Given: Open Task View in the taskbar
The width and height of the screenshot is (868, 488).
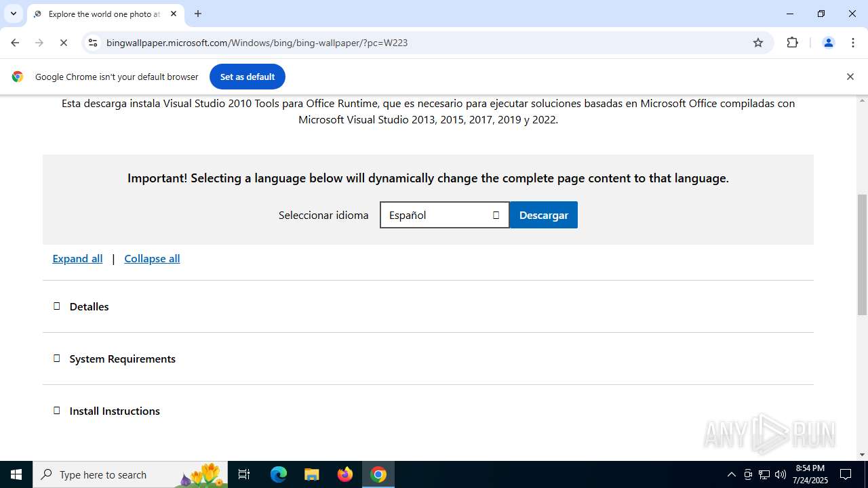Looking at the screenshot, I should click(x=244, y=474).
